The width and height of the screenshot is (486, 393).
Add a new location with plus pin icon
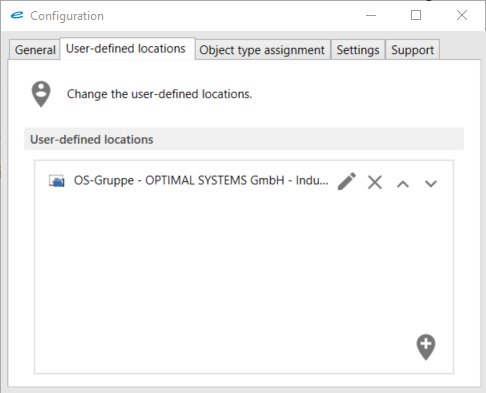click(x=426, y=347)
